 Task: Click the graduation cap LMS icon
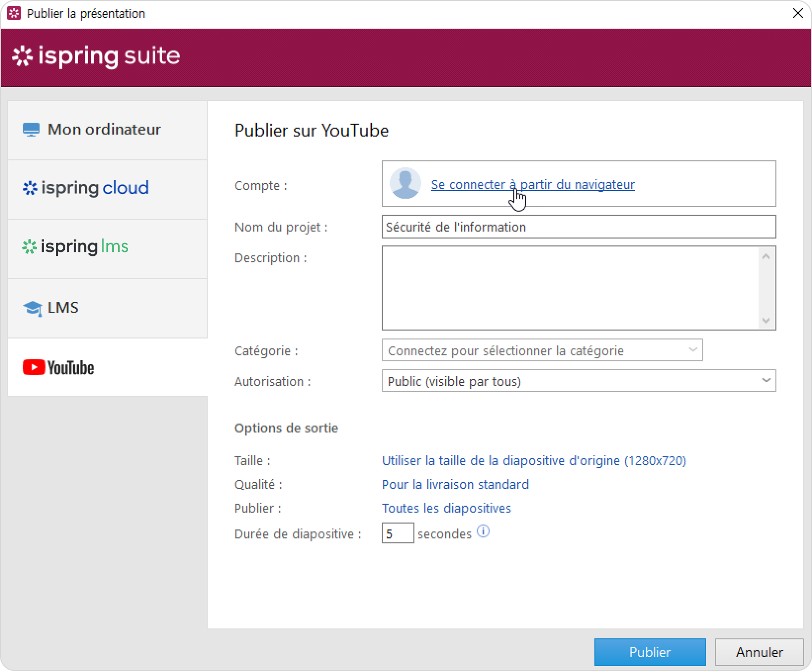click(33, 308)
